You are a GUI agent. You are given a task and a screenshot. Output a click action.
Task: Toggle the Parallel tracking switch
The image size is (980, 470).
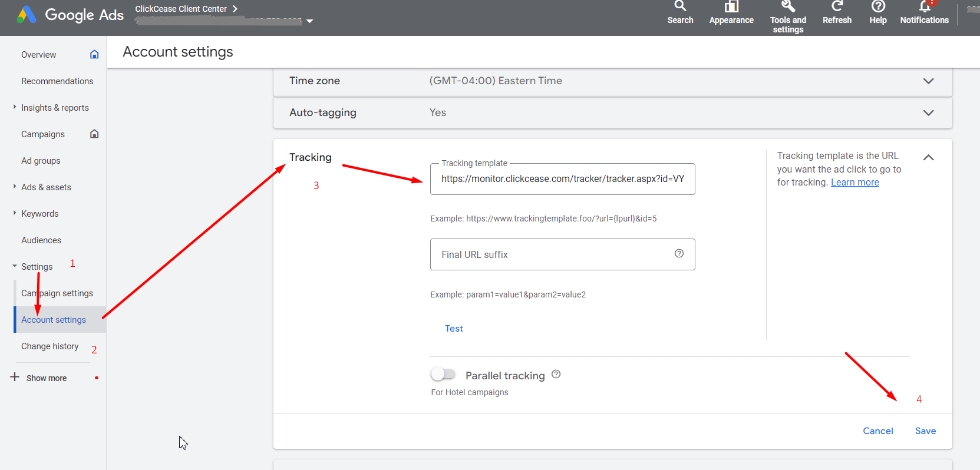tap(443, 374)
